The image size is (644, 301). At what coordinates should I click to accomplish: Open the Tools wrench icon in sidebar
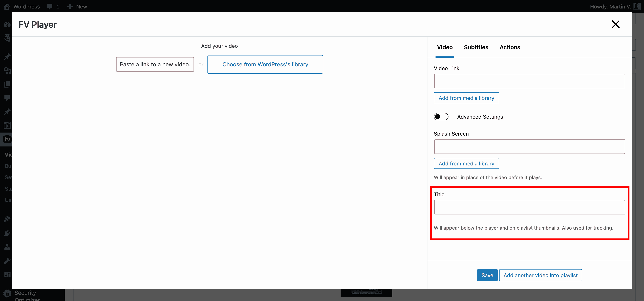[x=7, y=261]
